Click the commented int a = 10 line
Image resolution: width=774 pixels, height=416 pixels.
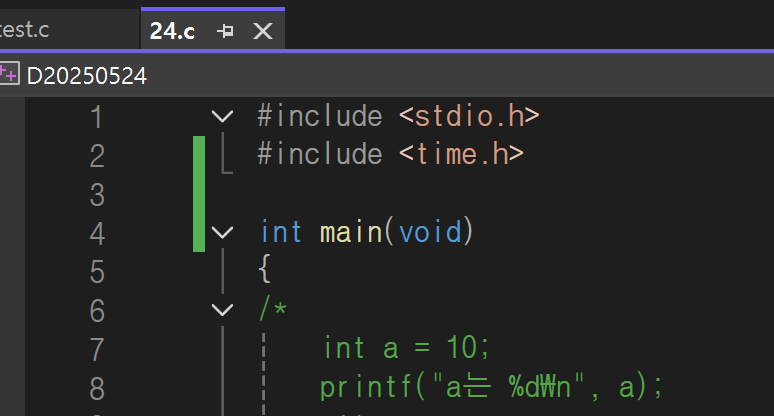[x=406, y=347]
